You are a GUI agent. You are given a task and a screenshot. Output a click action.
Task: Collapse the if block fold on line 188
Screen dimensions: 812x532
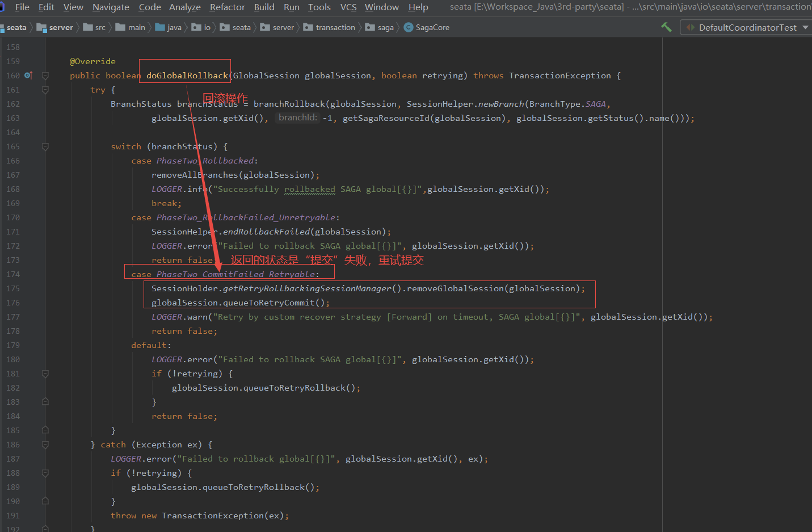[45, 473]
